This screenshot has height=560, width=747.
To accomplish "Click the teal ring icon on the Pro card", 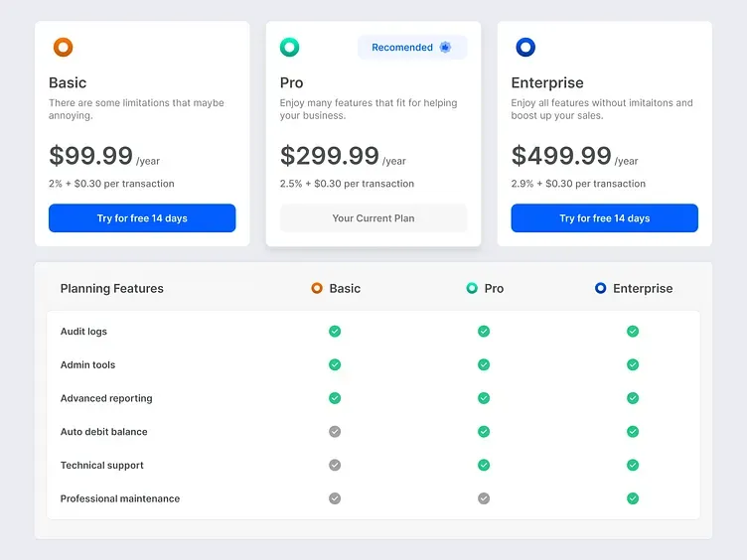I will point(289,47).
